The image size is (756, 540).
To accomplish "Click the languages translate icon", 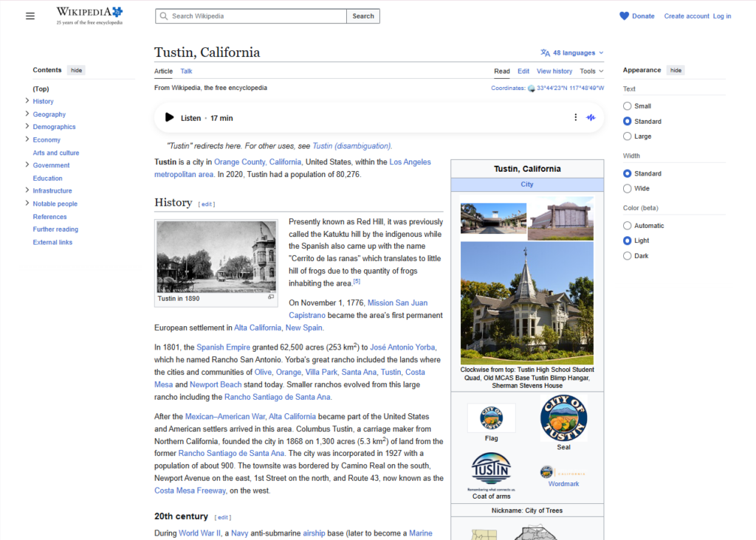I will click(545, 53).
